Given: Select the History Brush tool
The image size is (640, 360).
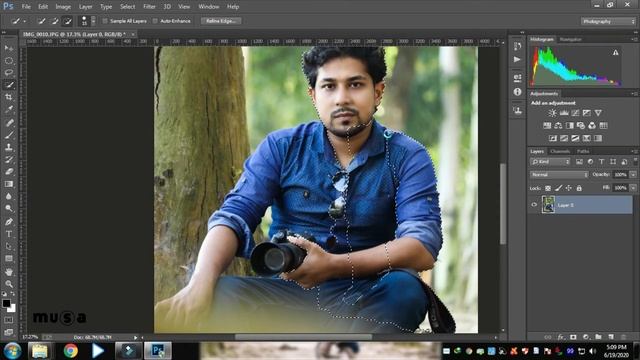Looking at the screenshot, I should [9, 160].
